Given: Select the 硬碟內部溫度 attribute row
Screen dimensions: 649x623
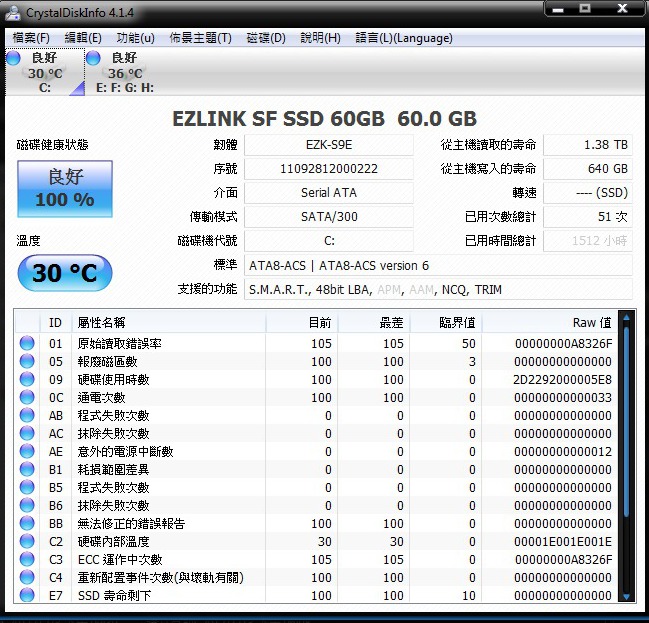Looking at the screenshot, I should tap(317, 541).
